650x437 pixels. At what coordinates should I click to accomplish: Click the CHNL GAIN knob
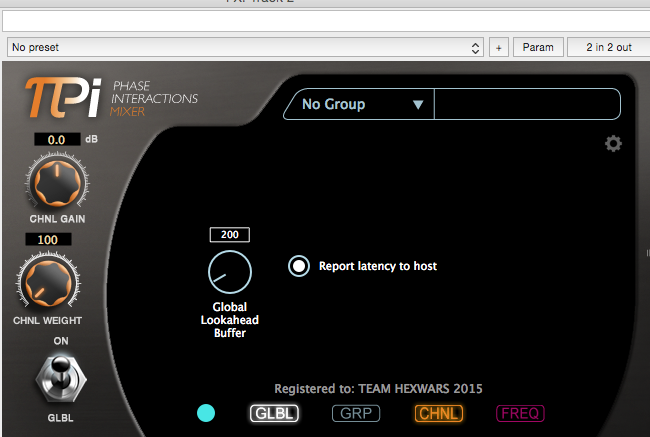(57, 183)
